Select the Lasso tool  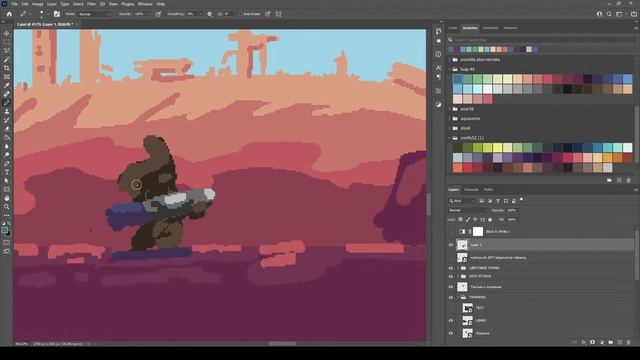pos(7,51)
